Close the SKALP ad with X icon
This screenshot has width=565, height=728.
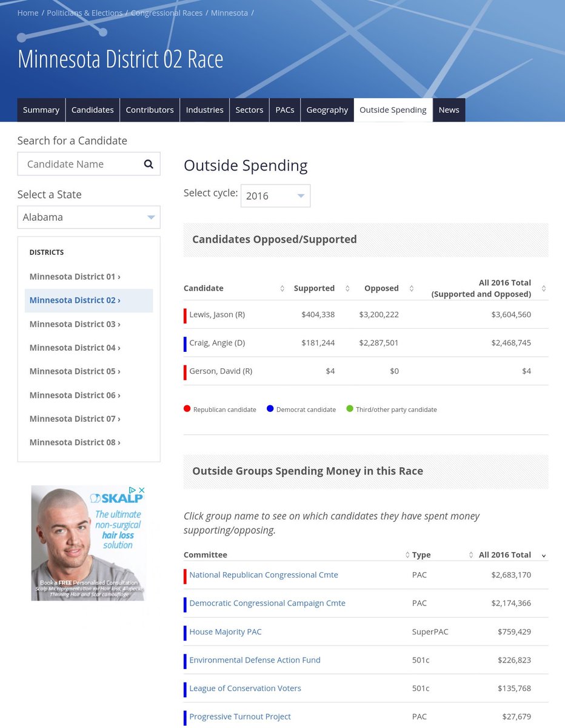pos(142,490)
